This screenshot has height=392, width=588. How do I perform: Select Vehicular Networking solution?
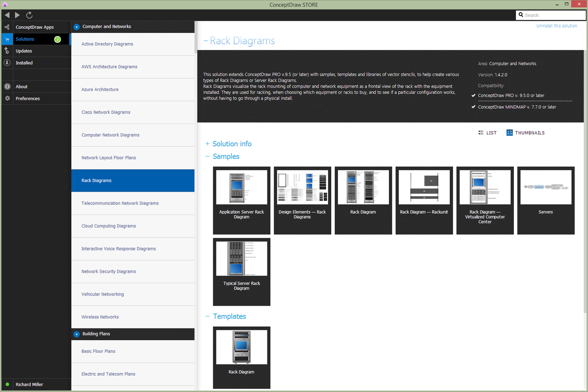coord(133,295)
